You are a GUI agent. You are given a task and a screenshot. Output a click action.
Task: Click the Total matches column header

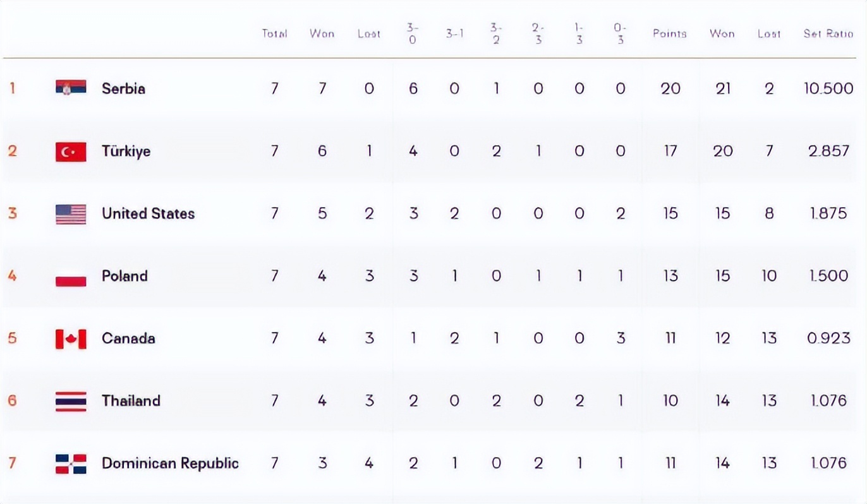[274, 33]
